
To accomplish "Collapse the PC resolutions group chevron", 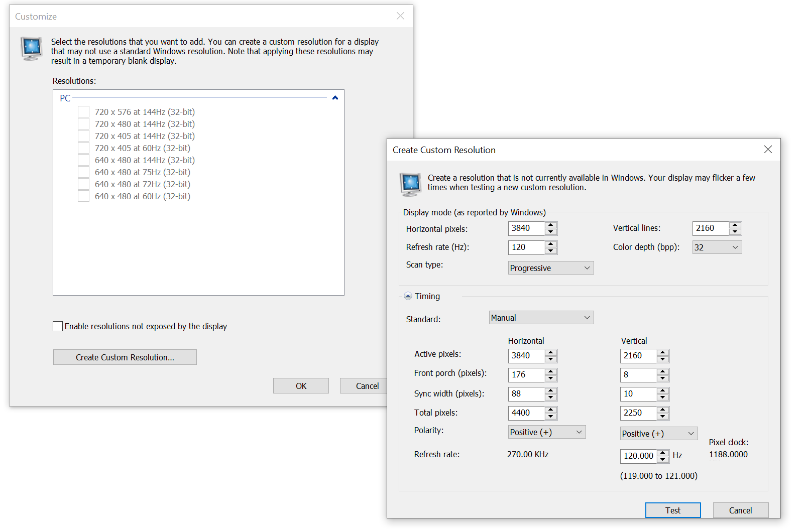I will (x=335, y=98).
